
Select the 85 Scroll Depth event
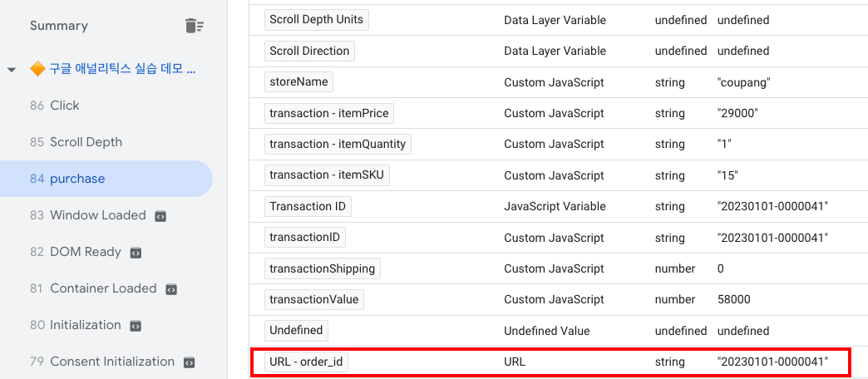click(x=85, y=142)
